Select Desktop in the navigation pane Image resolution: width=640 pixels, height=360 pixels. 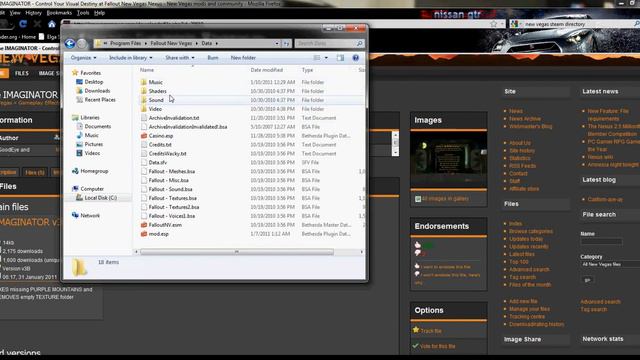tap(93, 82)
